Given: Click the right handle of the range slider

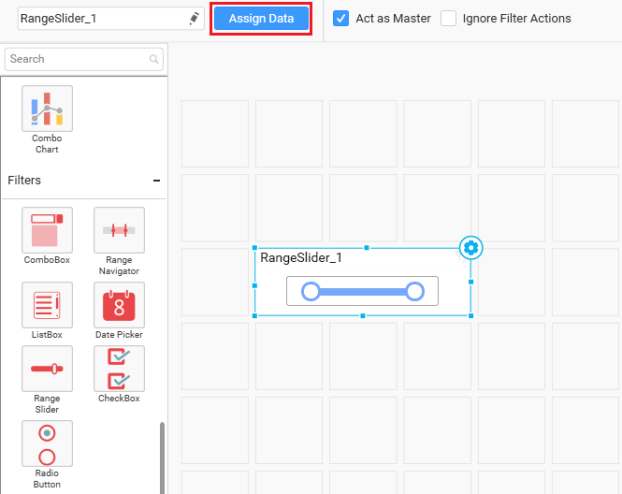Looking at the screenshot, I should [415, 291].
